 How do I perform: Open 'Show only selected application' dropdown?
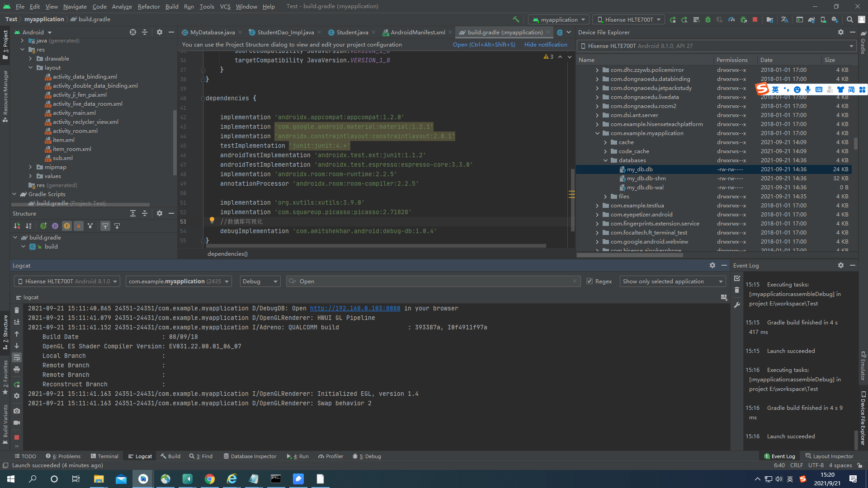672,281
